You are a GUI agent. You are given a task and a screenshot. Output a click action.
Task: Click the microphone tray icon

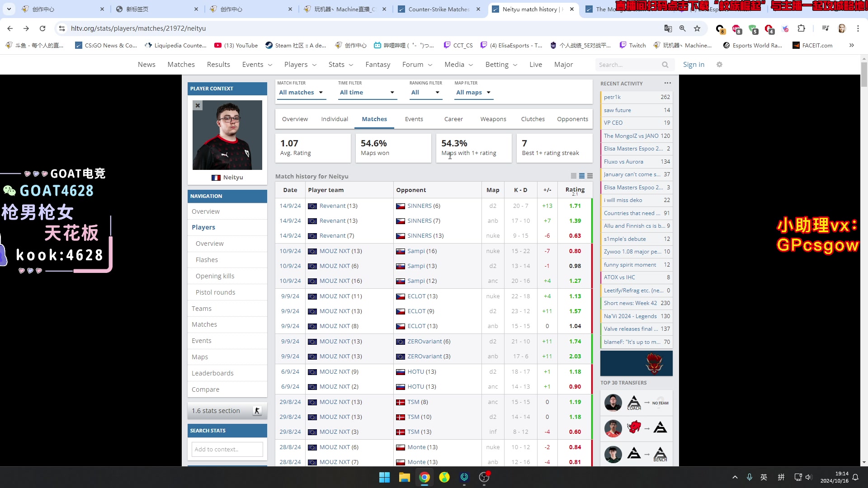pos(749,477)
